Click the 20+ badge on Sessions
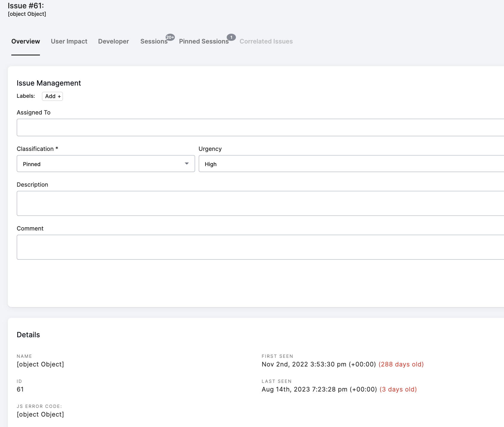This screenshot has height=427, width=504. click(x=170, y=37)
